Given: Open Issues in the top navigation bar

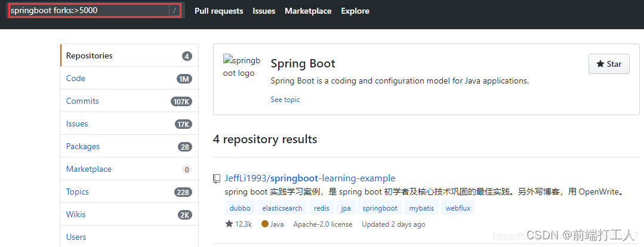Looking at the screenshot, I should point(264,11).
